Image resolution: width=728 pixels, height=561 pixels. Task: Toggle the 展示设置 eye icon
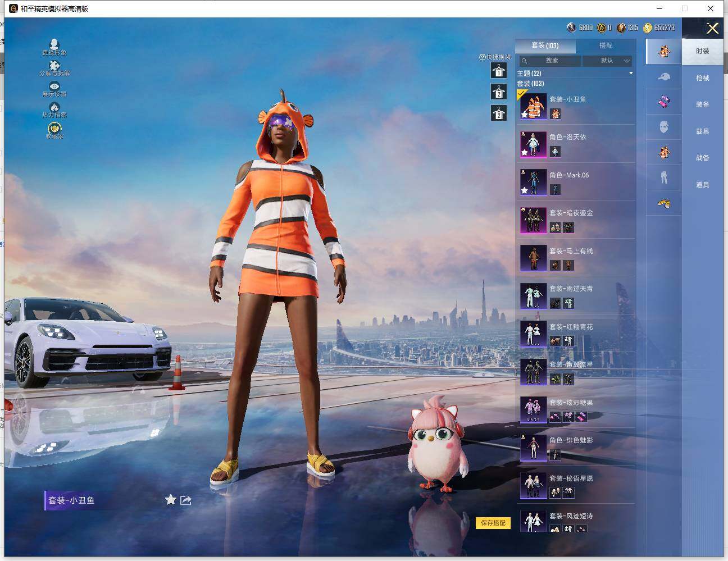[x=54, y=86]
